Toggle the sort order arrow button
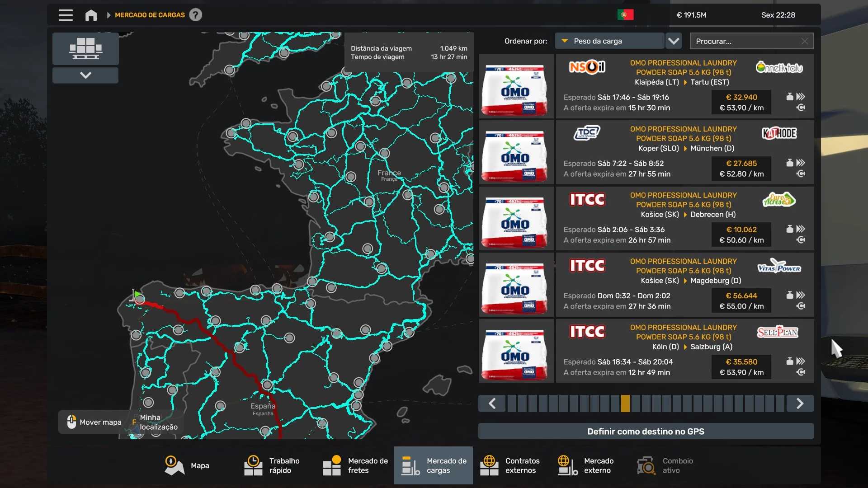The height and width of the screenshot is (488, 868). coord(674,41)
